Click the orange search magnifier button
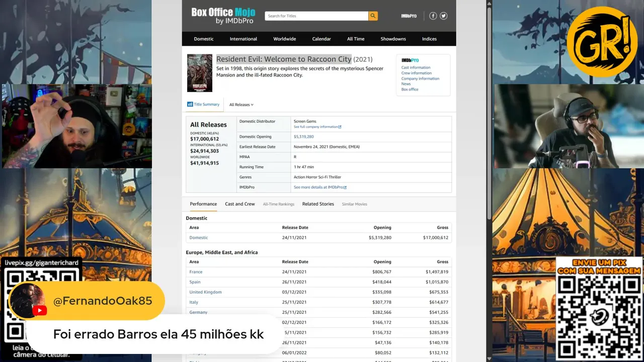 [373, 16]
